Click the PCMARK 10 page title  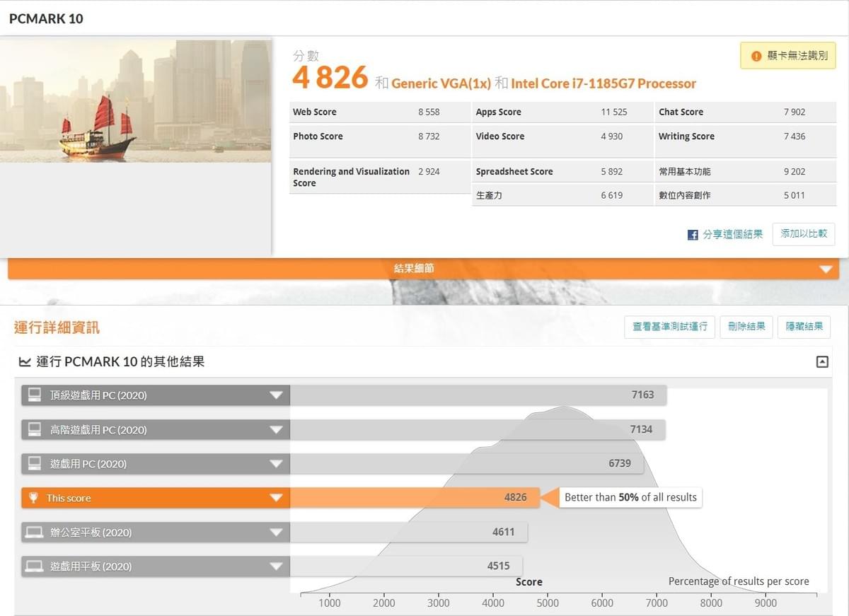46,19
